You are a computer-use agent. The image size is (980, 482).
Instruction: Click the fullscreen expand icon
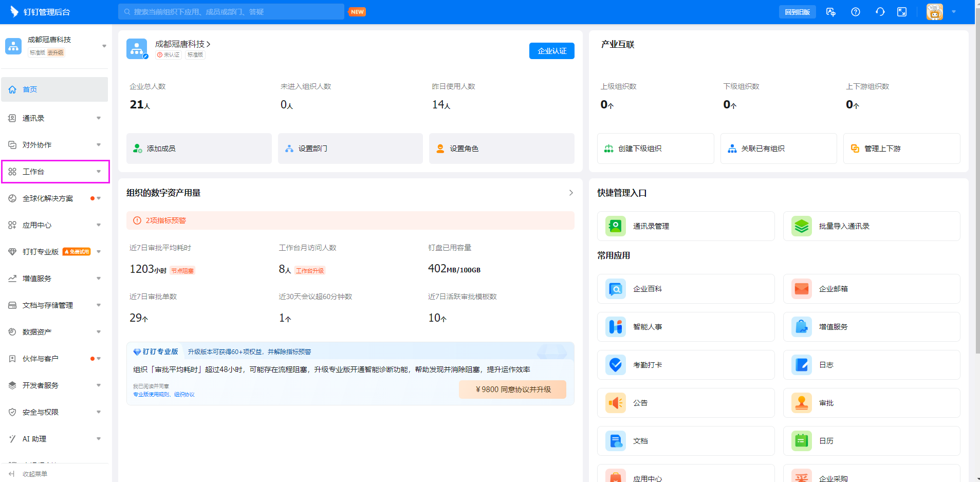click(902, 12)
